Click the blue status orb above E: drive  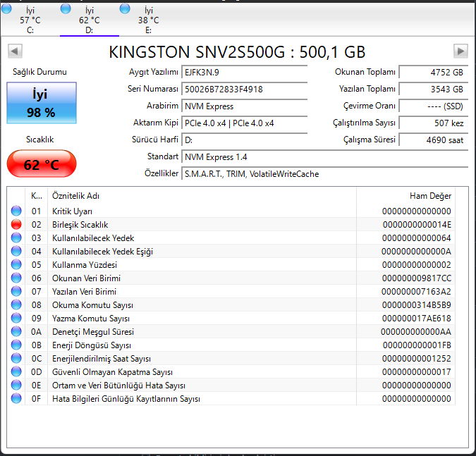coord(125,8)
